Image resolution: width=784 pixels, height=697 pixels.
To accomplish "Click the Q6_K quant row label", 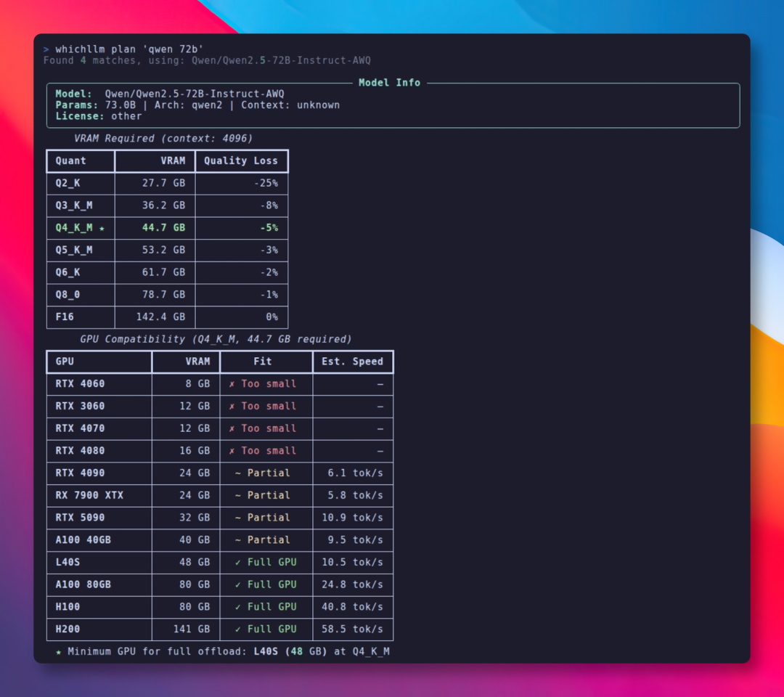I will coord(68,272).
